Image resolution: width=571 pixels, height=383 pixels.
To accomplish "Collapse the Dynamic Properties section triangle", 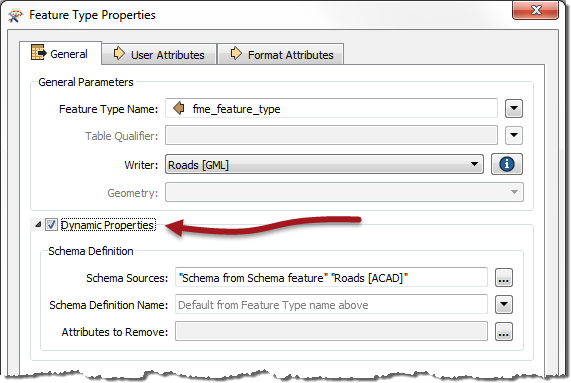I will click(x=38, y=225).
